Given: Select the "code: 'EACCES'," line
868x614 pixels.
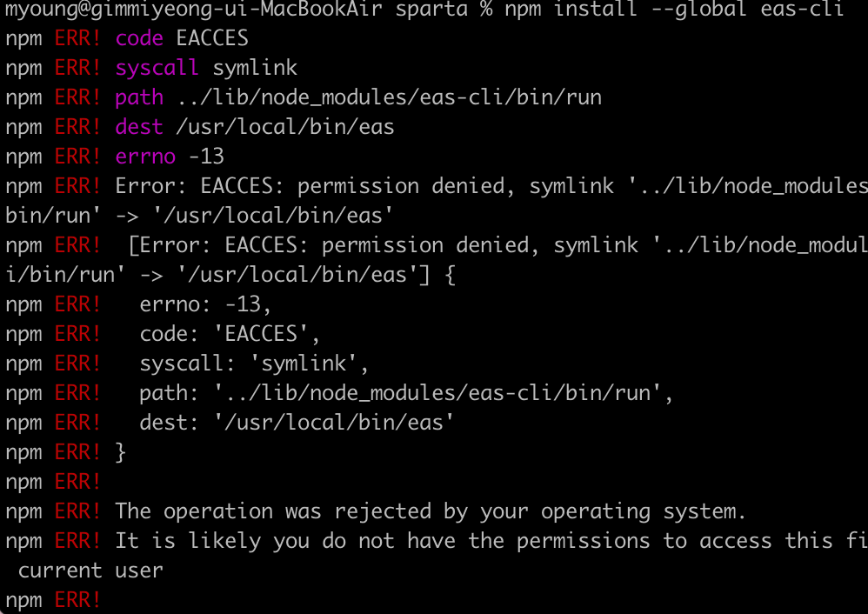Looking at the screenshot, I should [163, 334].
